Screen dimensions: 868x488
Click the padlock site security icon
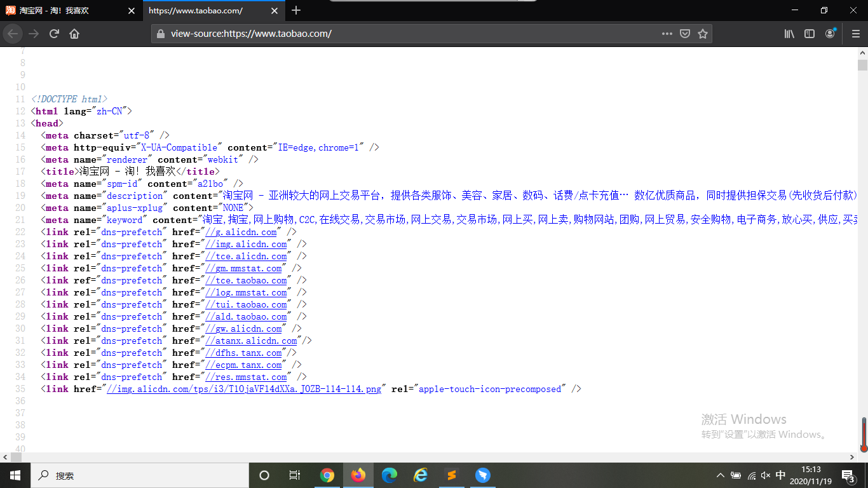click(160, 34)
